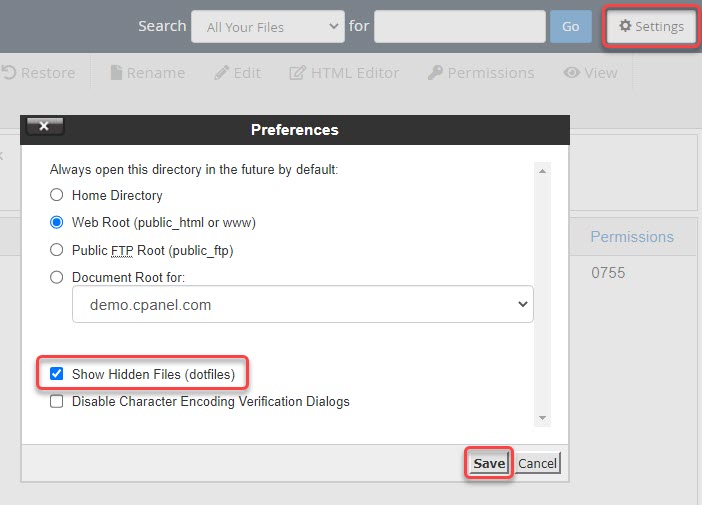Select the Document Root for option
Image resolution: width=702 pixels, height=505 pixels.
click(x=57, y=277)
